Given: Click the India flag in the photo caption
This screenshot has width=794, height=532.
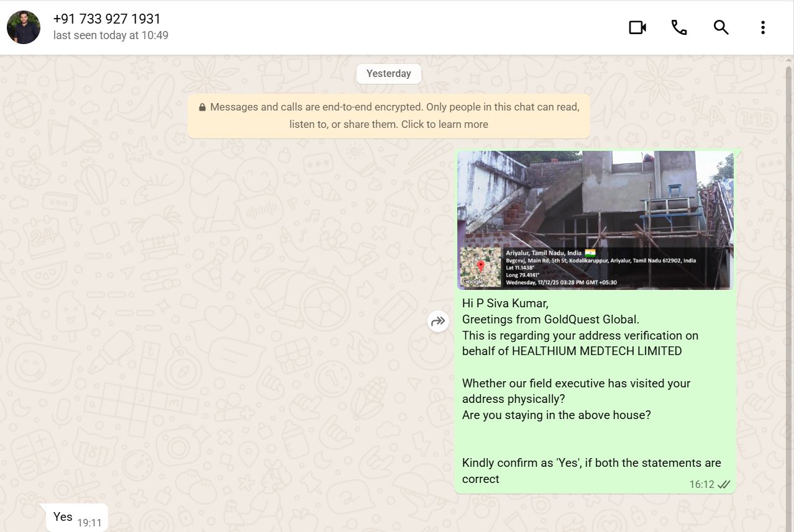Looking at the screenshot, I should (590, 253).
